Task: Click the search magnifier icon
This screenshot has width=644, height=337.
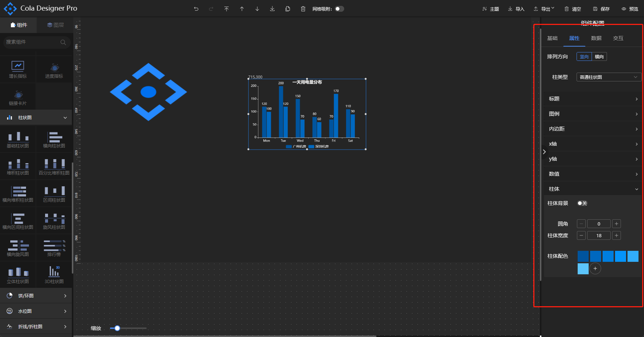Action: click(x=63, y=42)
